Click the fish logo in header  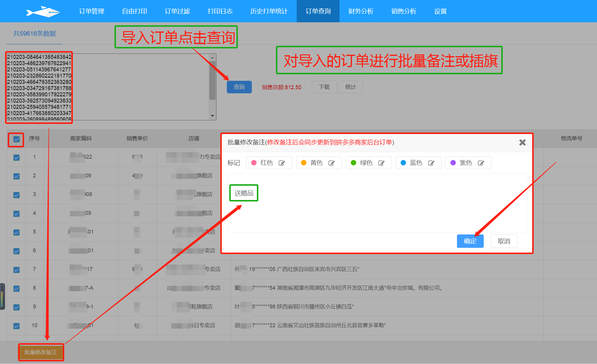click(x=43, y=11)
